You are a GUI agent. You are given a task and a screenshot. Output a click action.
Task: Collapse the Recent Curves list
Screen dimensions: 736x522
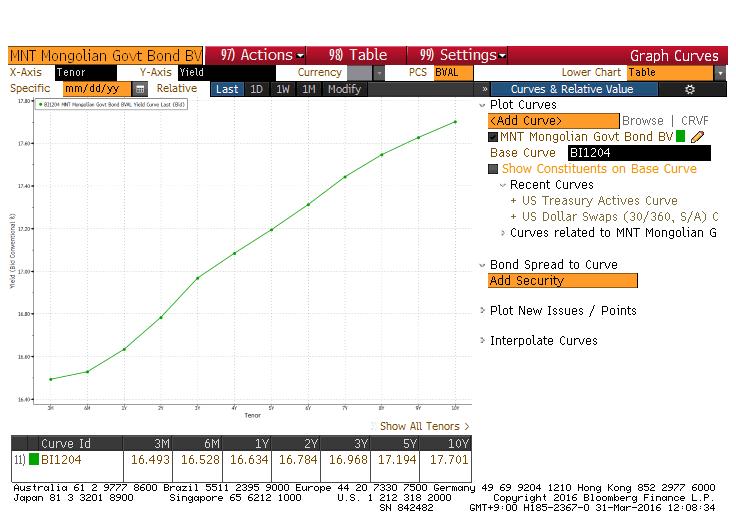coord(503,185)
